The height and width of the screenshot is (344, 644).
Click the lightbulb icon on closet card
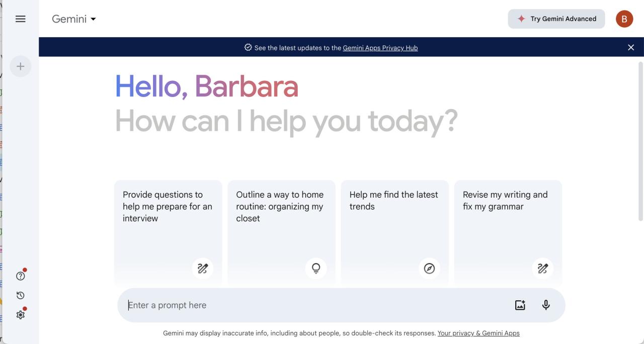tap(316, 269)
